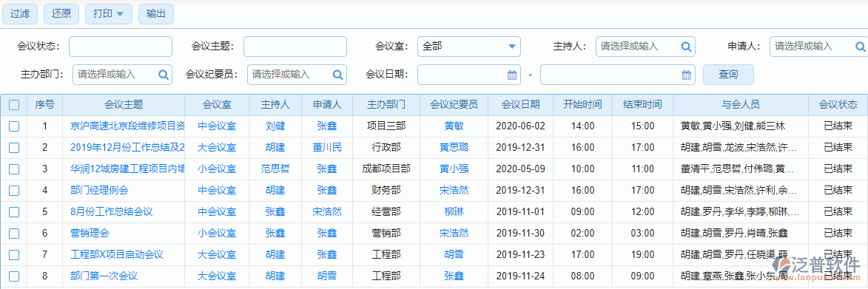Click 中会议室 link in row 1
868x289 pixels.
pos(217,126)
